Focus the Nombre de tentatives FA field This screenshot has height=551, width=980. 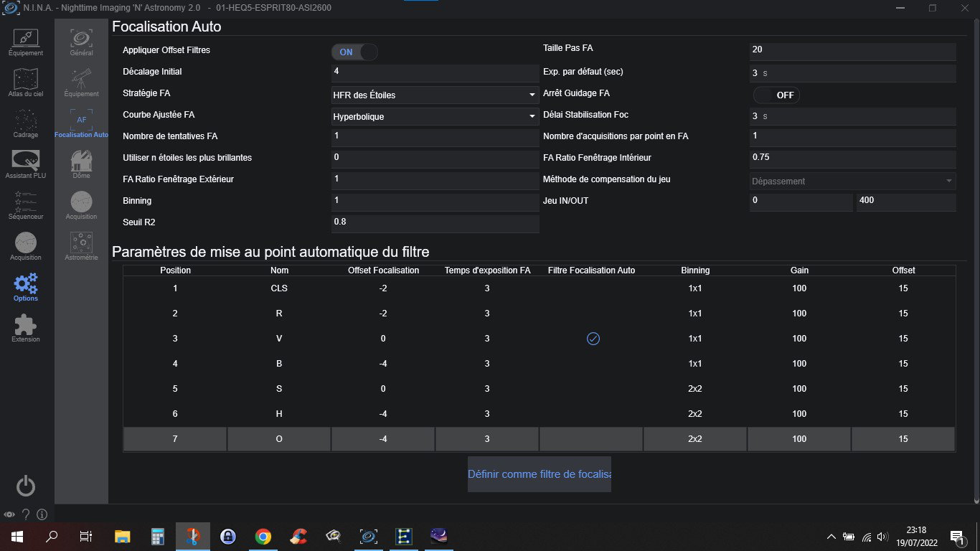(x=435, y=138)
